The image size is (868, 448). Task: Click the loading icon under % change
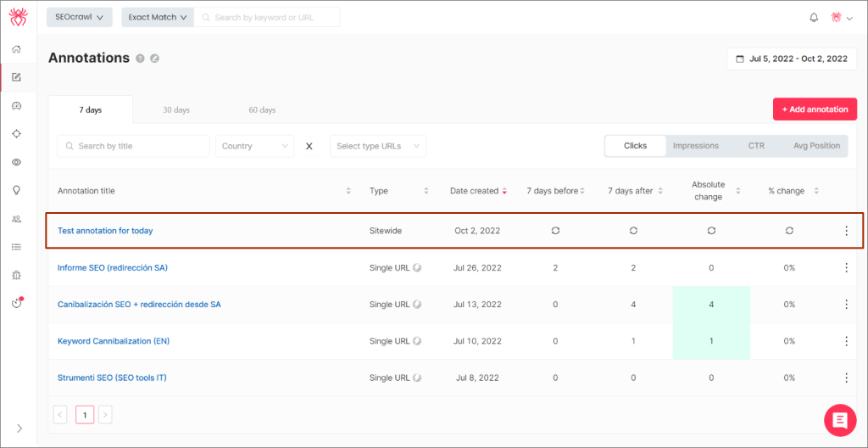click(x=789, y=231)
